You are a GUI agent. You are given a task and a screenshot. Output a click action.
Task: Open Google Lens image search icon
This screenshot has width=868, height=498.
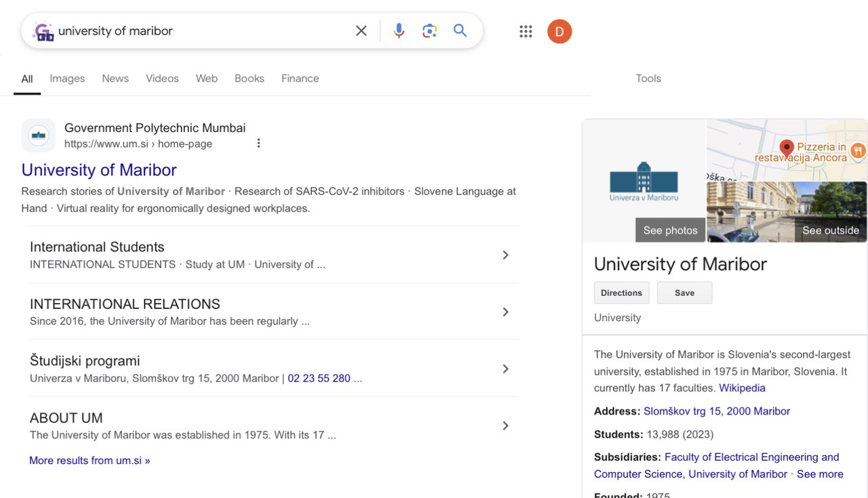(429, 31)
